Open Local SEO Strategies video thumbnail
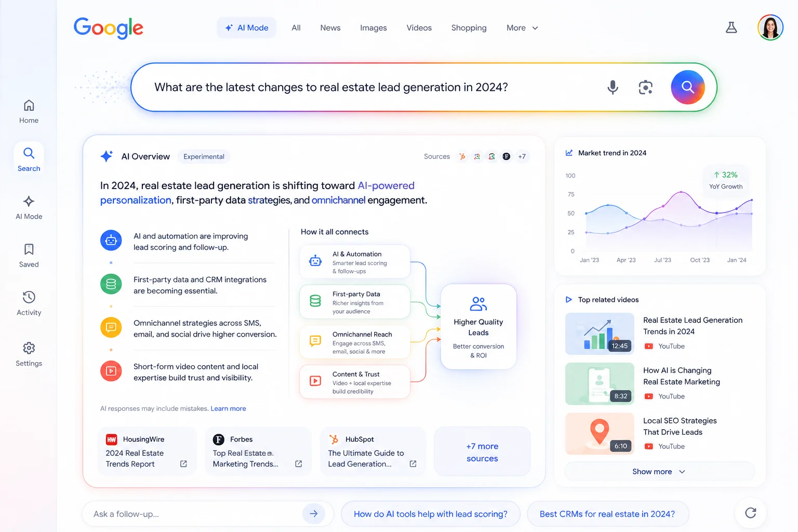Image resolution: width=798 pixels, height=532 pixels. pos(600,434)
